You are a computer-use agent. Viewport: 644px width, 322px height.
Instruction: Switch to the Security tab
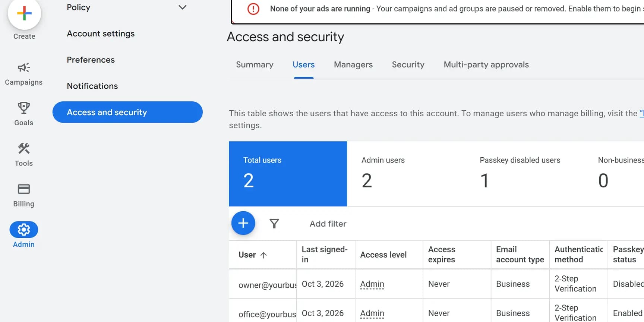(x=408, y=65)
